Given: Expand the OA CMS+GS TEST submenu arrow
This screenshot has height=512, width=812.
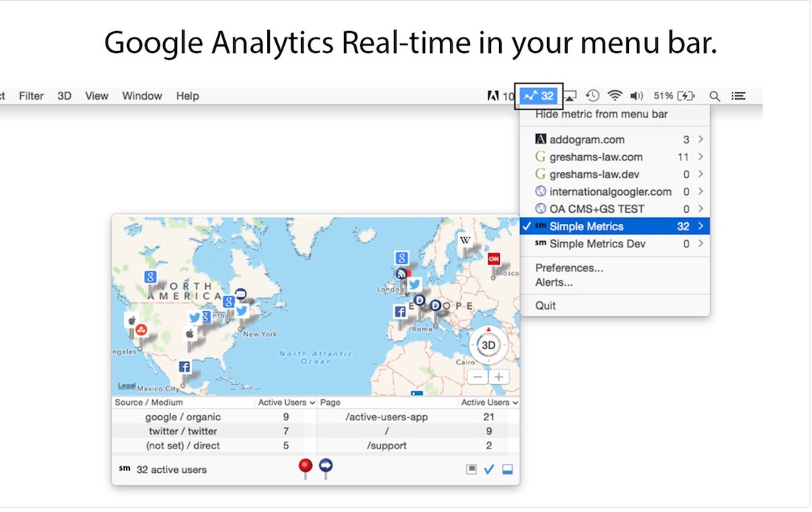Looking at the screenshot, I should pos(701,209).
